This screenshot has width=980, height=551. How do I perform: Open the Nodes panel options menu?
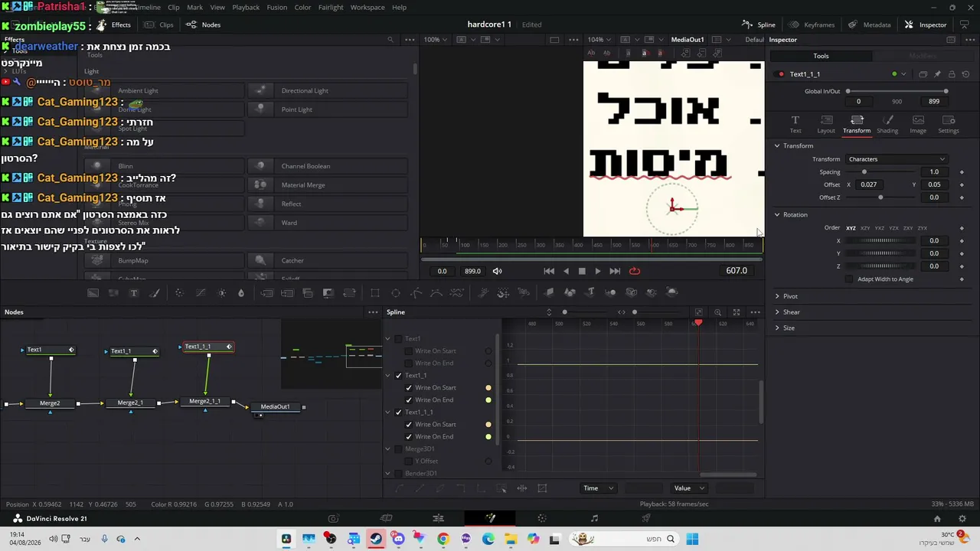click(373, 312)
